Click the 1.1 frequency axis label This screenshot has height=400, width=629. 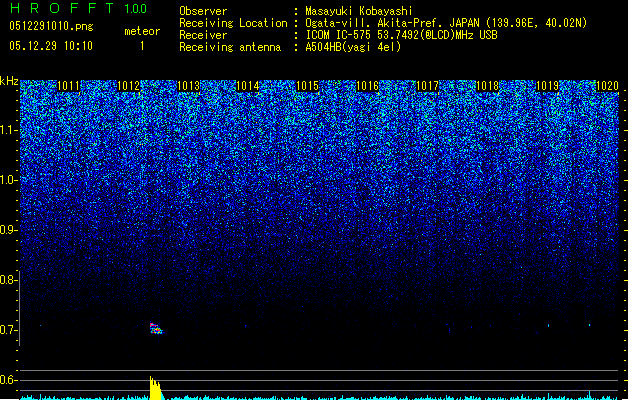[8, 130]
